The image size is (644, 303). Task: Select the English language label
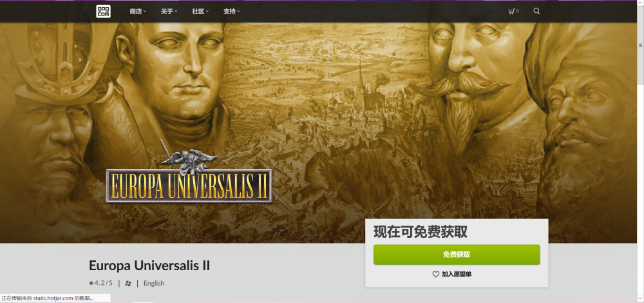[x=154, y=283]
